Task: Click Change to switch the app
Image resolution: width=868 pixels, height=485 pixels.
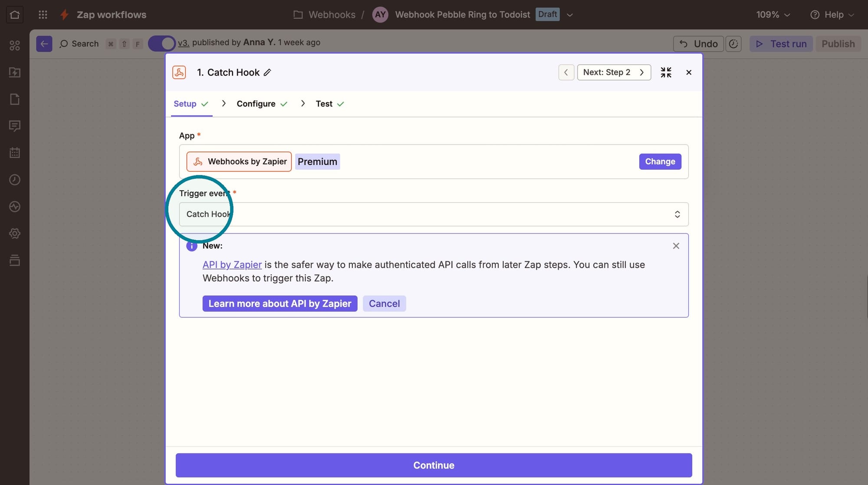Action: tap(660, 162)
